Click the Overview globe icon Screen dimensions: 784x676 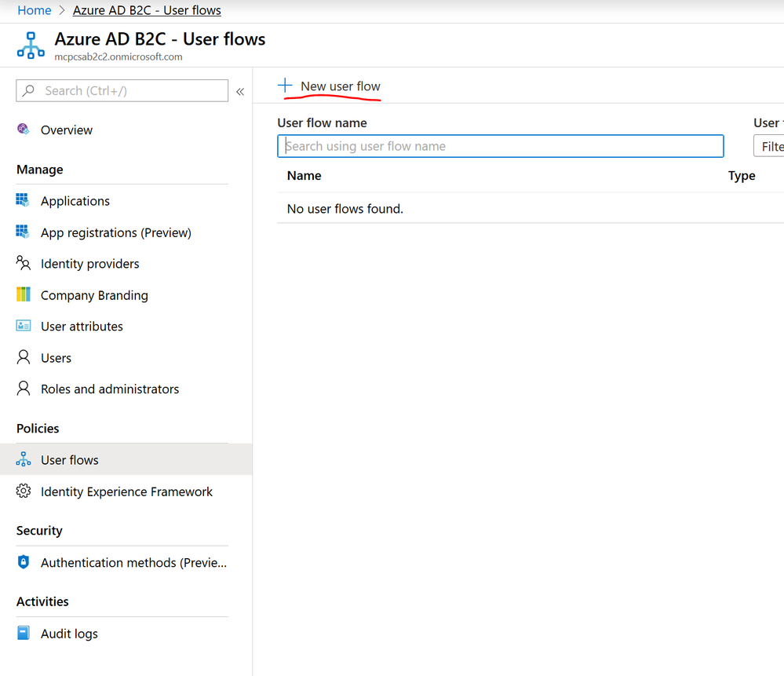point(23,129)
